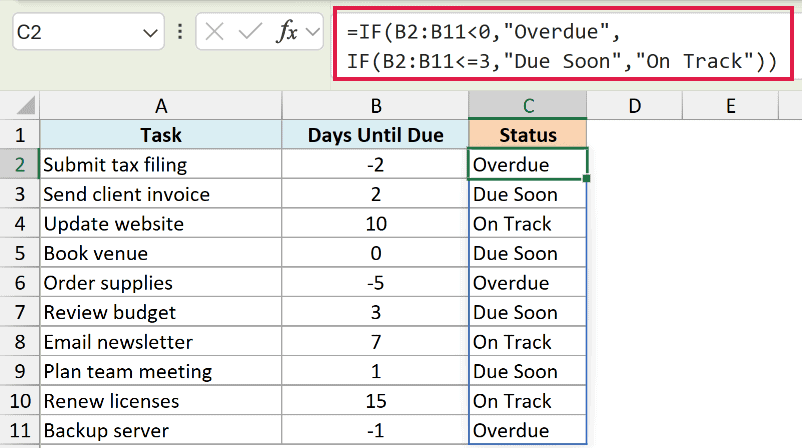Click the "Status" header cell
Screen dimensions: 802x448
528,135
